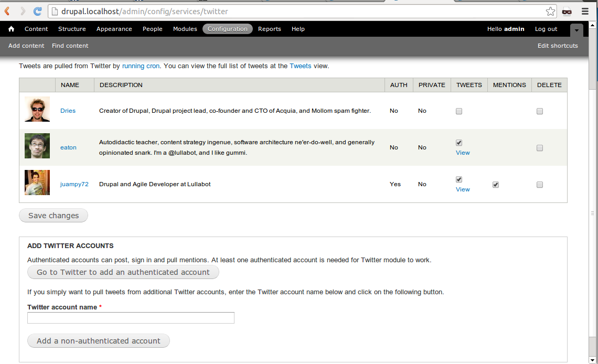Open the incognito glasses extension icon
Image resolution: width=598 pixels, height=364 pixels.
click(567, 12)
